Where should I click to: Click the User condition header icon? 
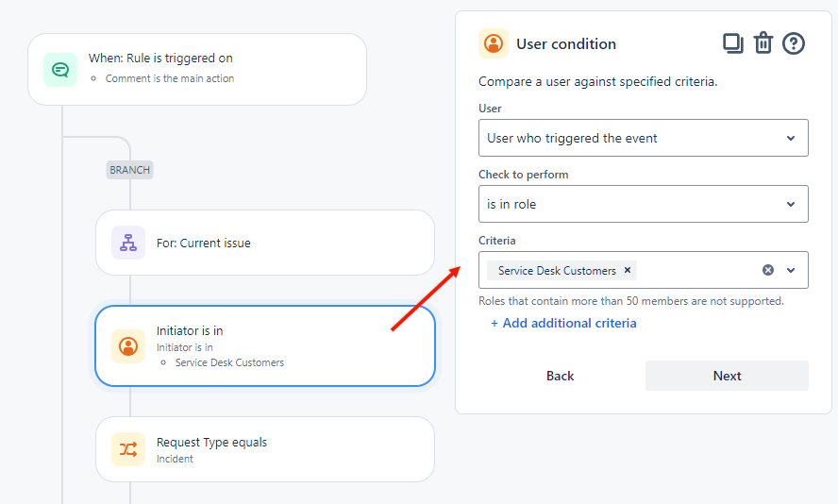[x=494, y=43]
